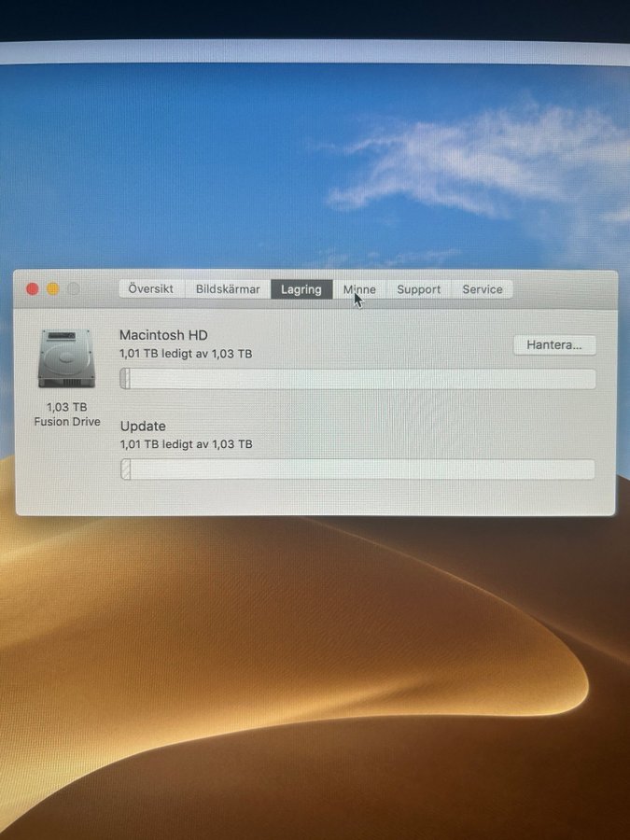Viewport: 630px width, 840px height.
Task: Click the Fusion Drive hard disk icon
Action: [65, 358]
